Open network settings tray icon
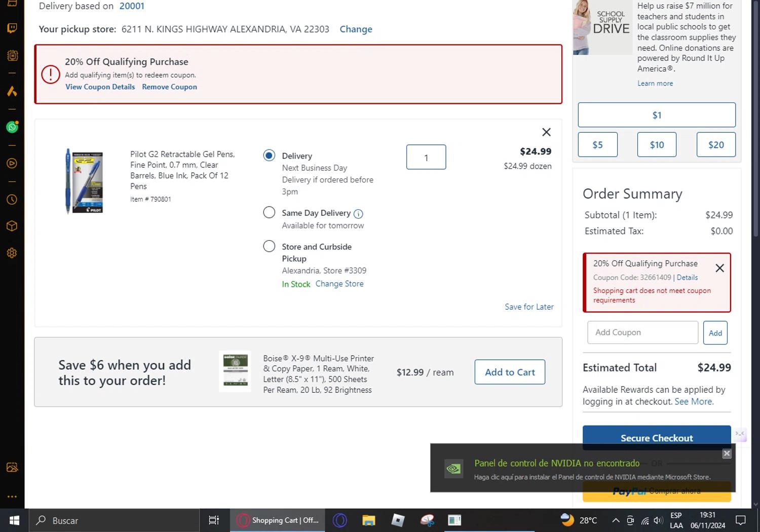 pyautogui.click(x=644, y=520)
